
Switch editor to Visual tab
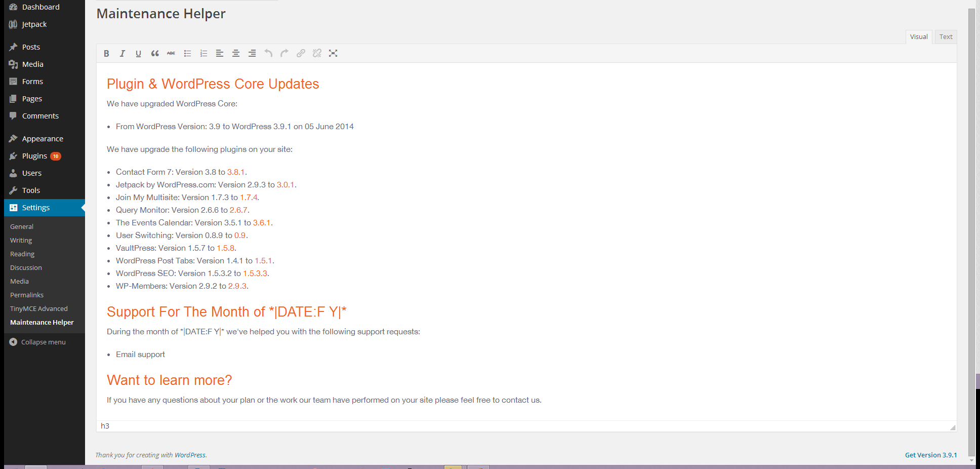pos(919,37)
